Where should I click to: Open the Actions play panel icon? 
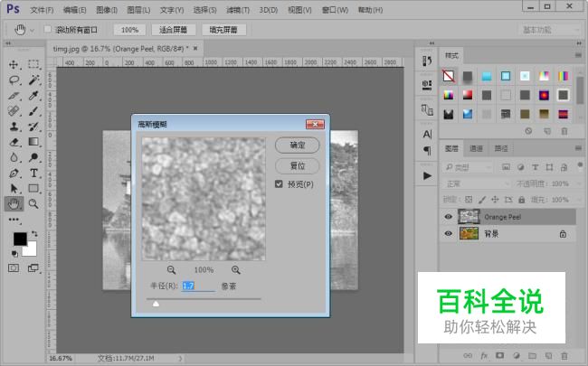(x=427, y=175)
